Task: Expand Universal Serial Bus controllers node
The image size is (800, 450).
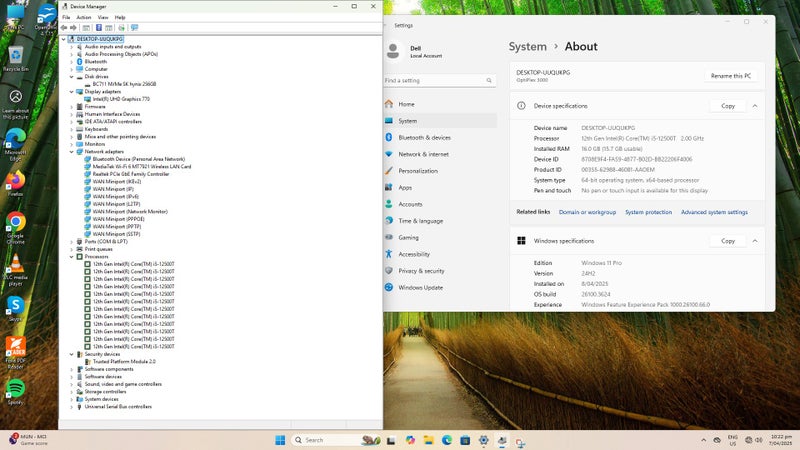Action: coord(71,407)
